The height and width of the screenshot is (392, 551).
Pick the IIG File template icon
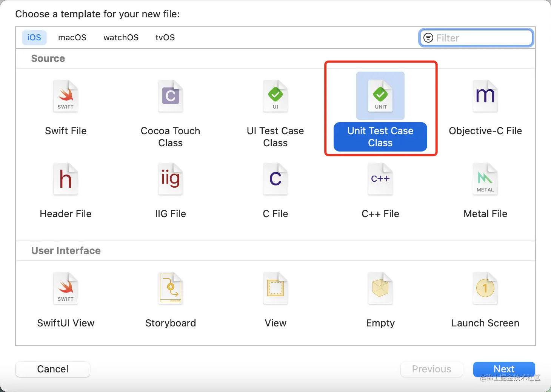pos(171,179)
